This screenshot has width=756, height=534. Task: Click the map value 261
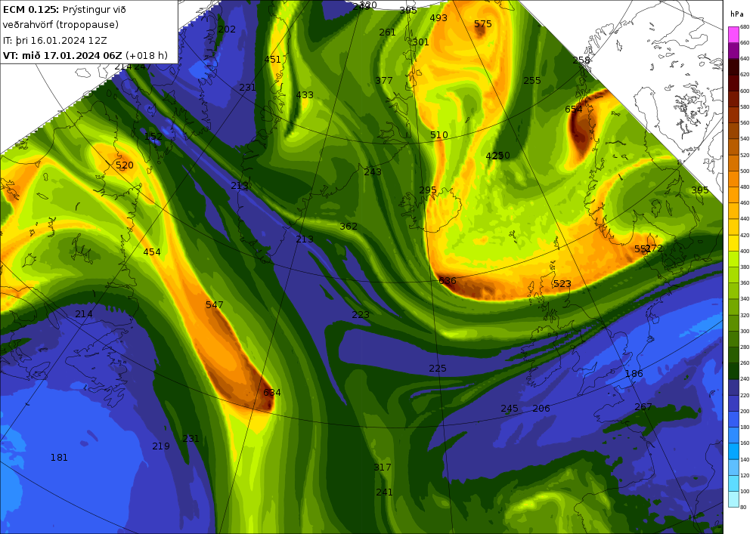[x=387, y=32]
